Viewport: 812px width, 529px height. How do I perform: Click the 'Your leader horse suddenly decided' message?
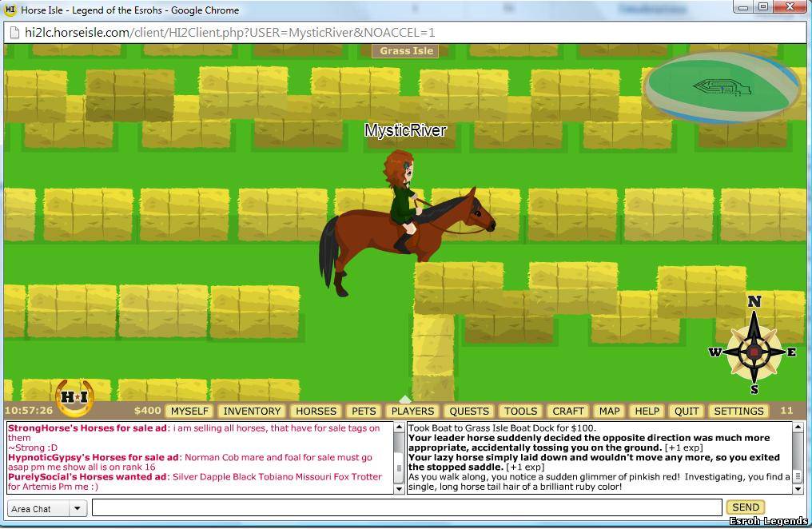pos(589,443)
